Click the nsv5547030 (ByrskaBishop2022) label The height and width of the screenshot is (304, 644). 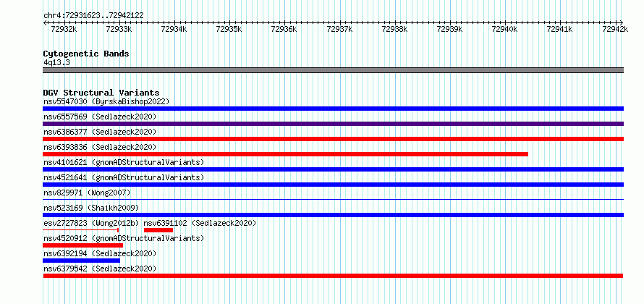[x=106, y=101]
